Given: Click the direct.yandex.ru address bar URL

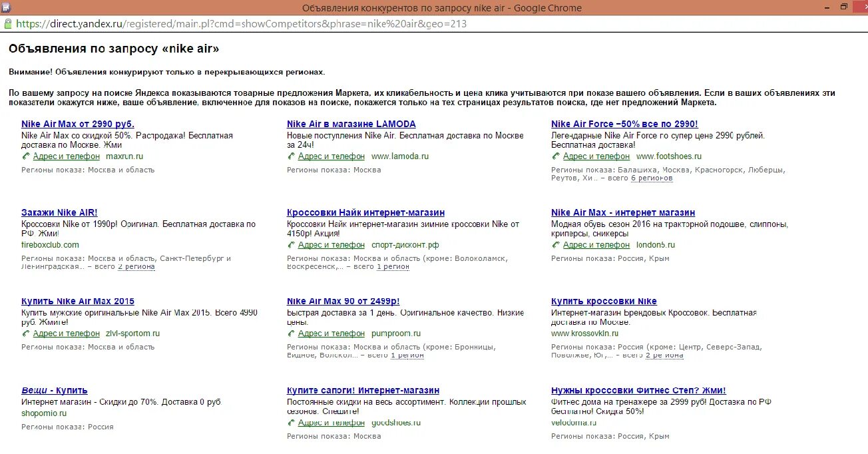Looking at the screenshot, I should click(x=241, y=24).
